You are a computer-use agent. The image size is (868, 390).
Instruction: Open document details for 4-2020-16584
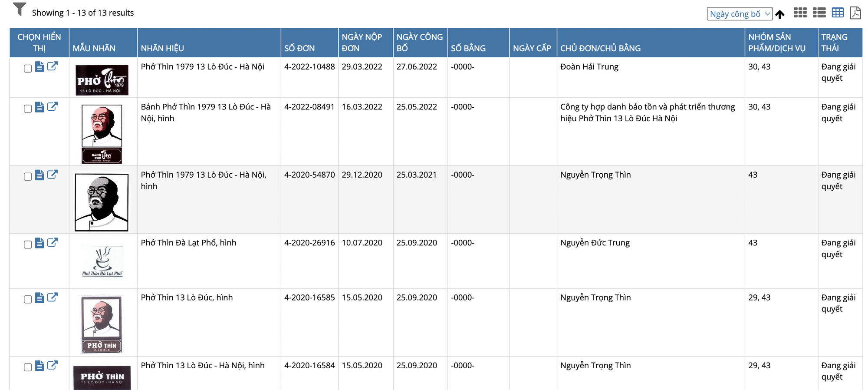(x=39, y=366)
